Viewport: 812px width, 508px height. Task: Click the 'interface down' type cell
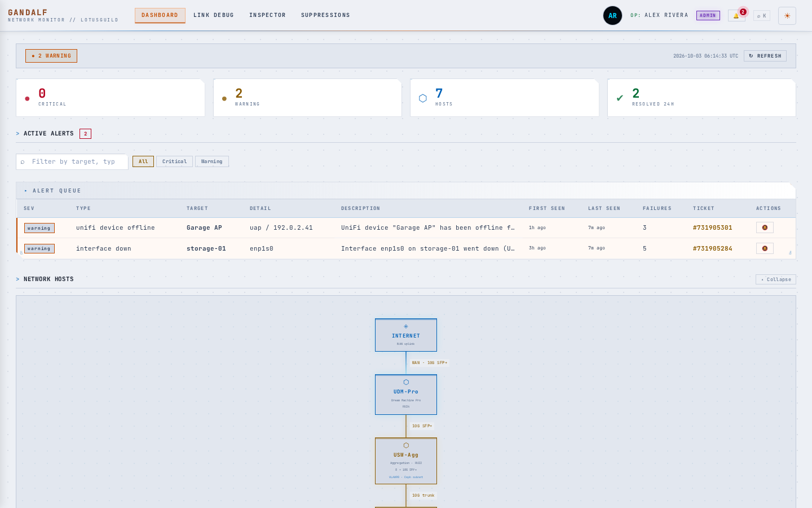pos(104,248)
